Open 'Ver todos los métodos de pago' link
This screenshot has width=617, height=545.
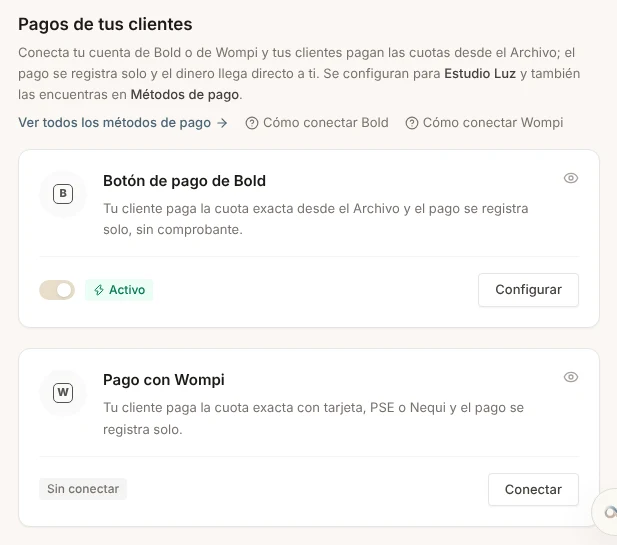123,123
